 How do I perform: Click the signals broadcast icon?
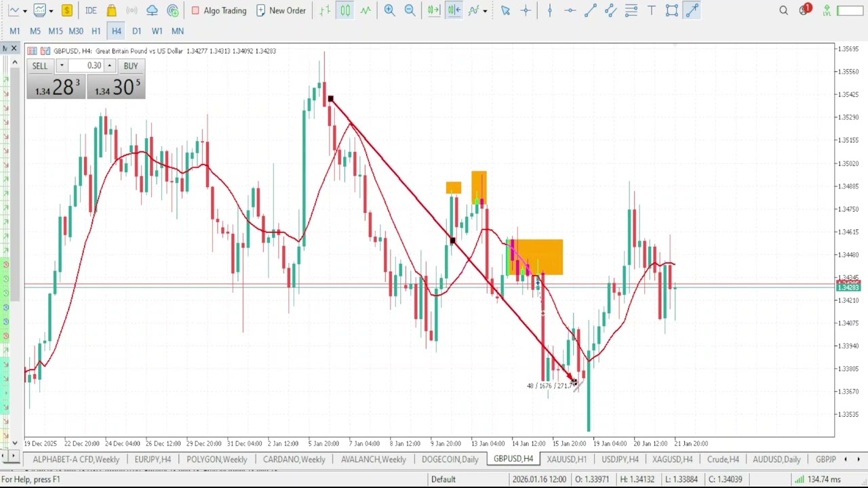pos(132,10)
